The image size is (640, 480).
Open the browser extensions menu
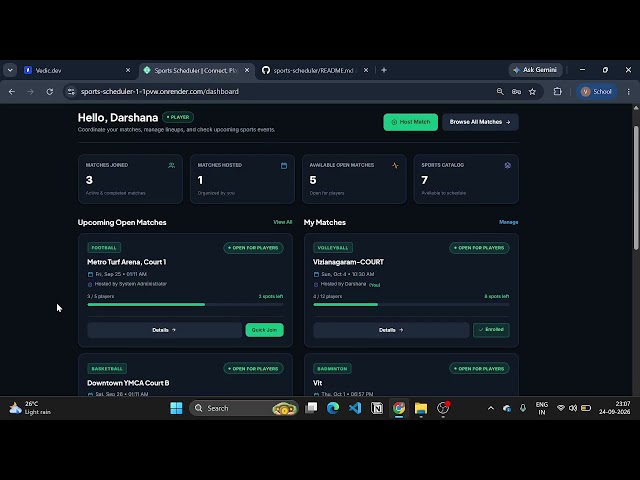[558, 91]
